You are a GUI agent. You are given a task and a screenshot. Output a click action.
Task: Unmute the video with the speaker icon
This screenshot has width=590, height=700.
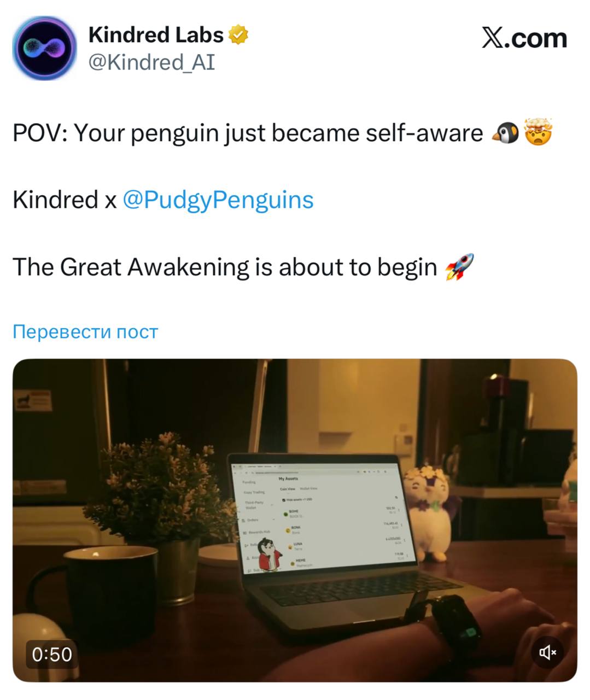[x=547, y=652]
